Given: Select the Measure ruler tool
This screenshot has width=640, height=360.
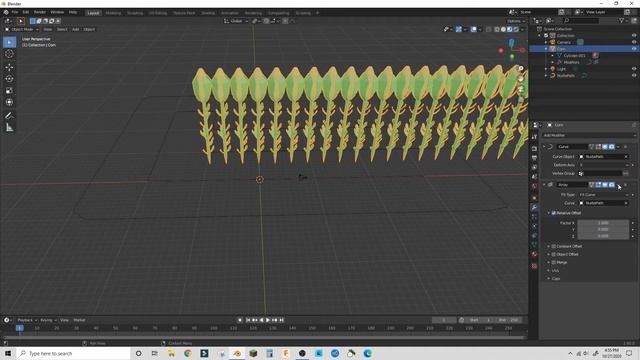Looking at the screenshot, I should [9, 128].
